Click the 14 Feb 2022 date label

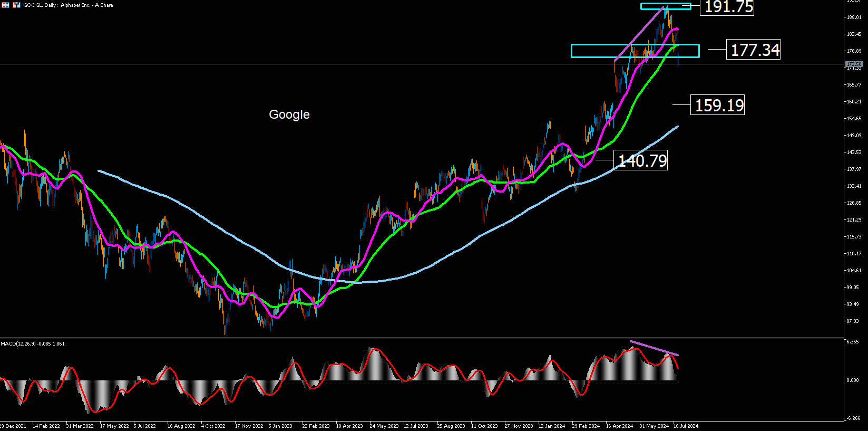[46, 426]
